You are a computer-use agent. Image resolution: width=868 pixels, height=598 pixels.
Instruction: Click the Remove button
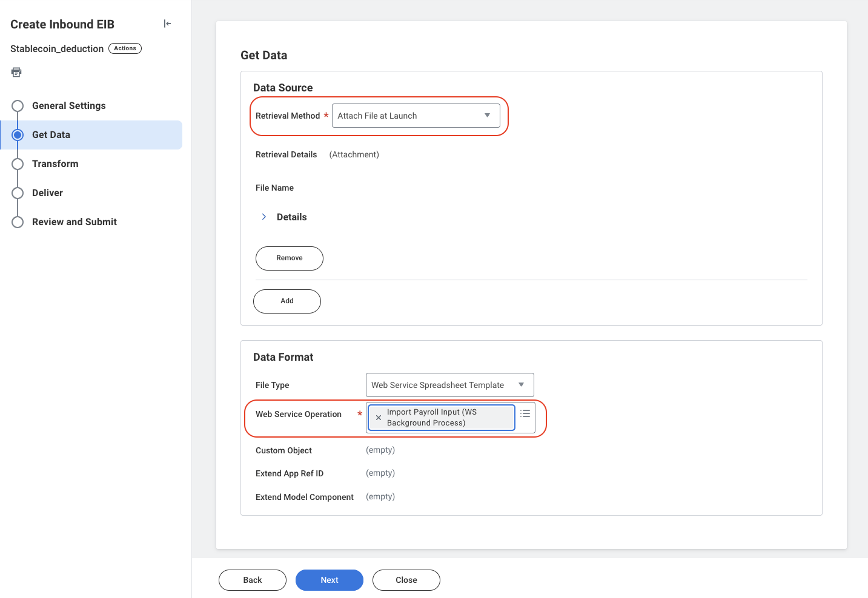(290, 258)
